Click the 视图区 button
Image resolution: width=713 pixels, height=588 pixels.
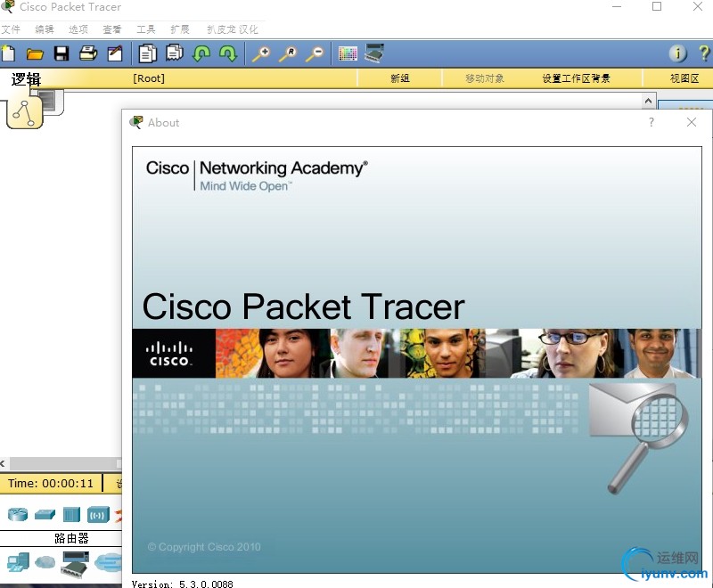tap(684, 78)
